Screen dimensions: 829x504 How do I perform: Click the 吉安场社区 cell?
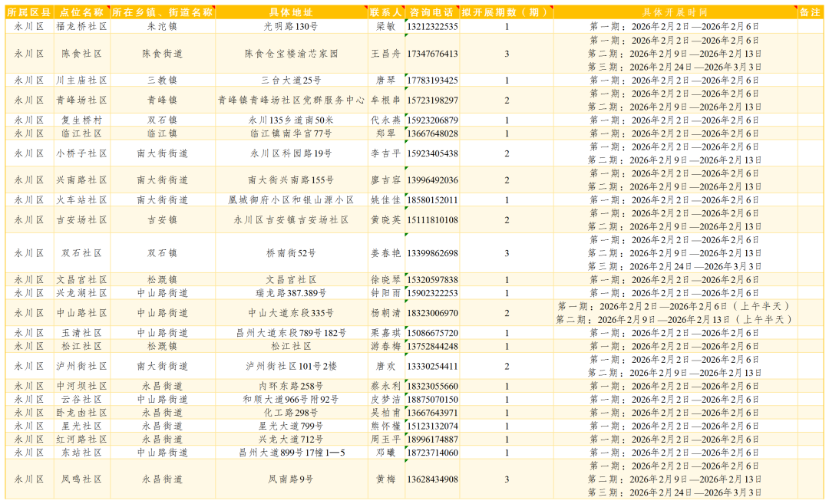click(x=81, y=219)
